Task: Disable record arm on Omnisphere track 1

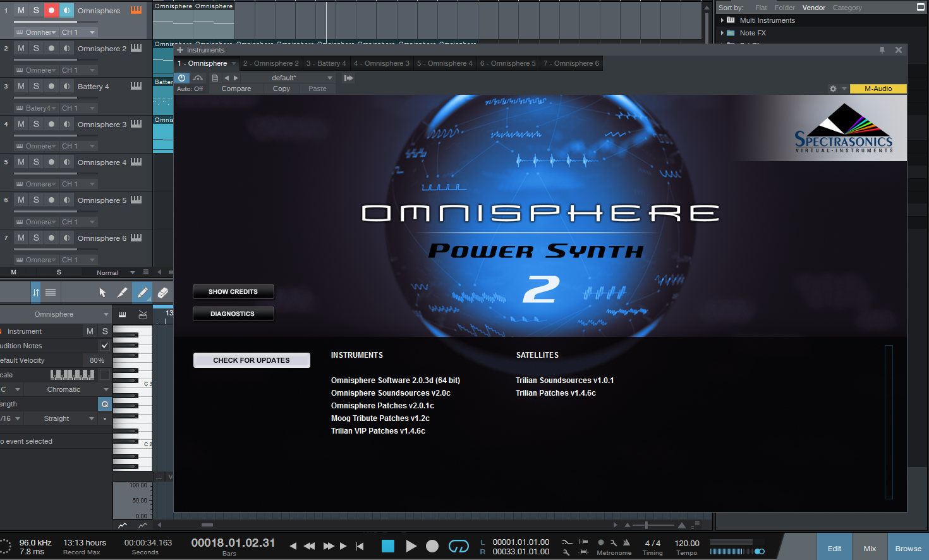Action: 51,10
